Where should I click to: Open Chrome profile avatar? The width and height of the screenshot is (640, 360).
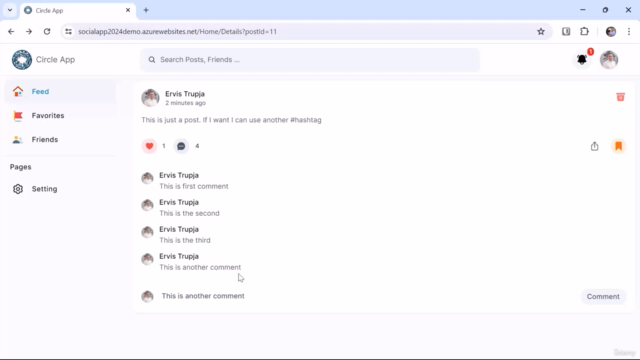pos(611,31)
